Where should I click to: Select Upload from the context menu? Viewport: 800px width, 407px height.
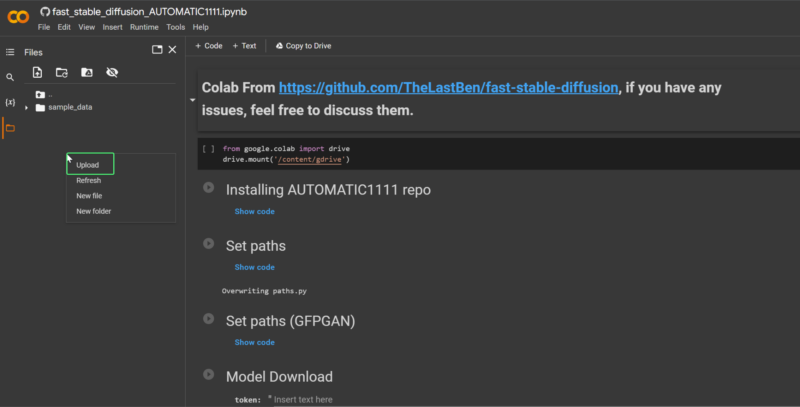[88, 165]
